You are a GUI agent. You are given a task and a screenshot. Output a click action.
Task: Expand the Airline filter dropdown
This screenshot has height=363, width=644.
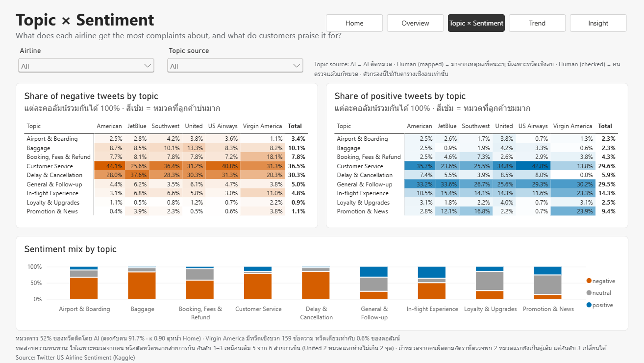pyautogui.click(x=86, y=66)
